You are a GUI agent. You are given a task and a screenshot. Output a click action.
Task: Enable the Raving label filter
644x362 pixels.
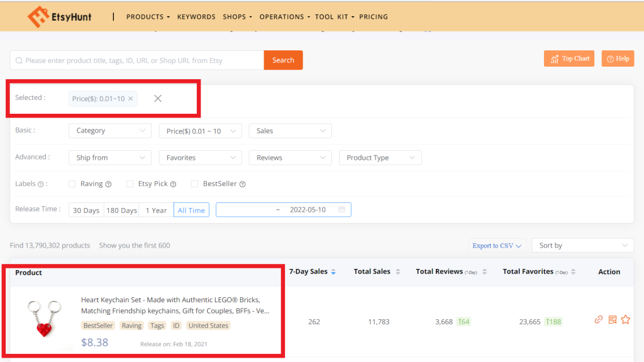tap(72, 184)
